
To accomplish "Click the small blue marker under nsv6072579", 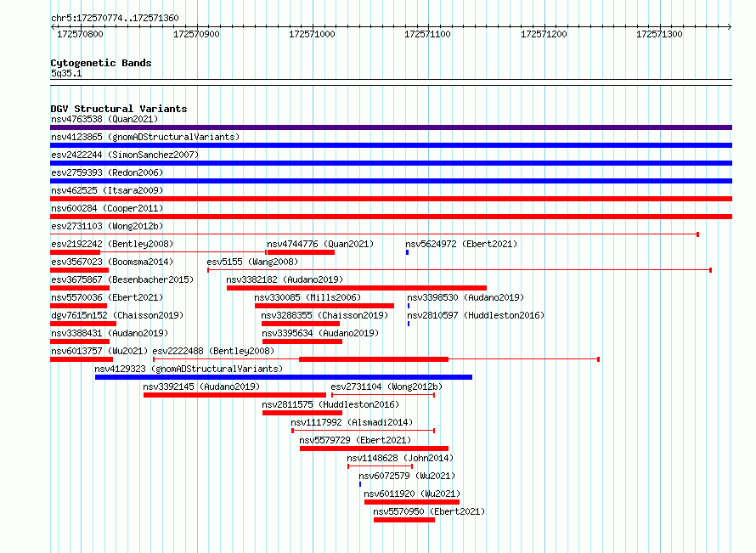I will pyautogui.click(x=360, y=484).
